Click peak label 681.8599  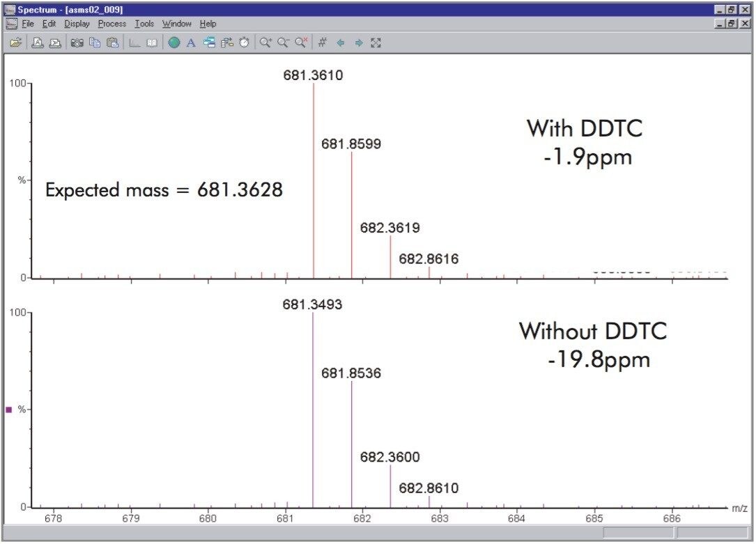coord(351,143)
